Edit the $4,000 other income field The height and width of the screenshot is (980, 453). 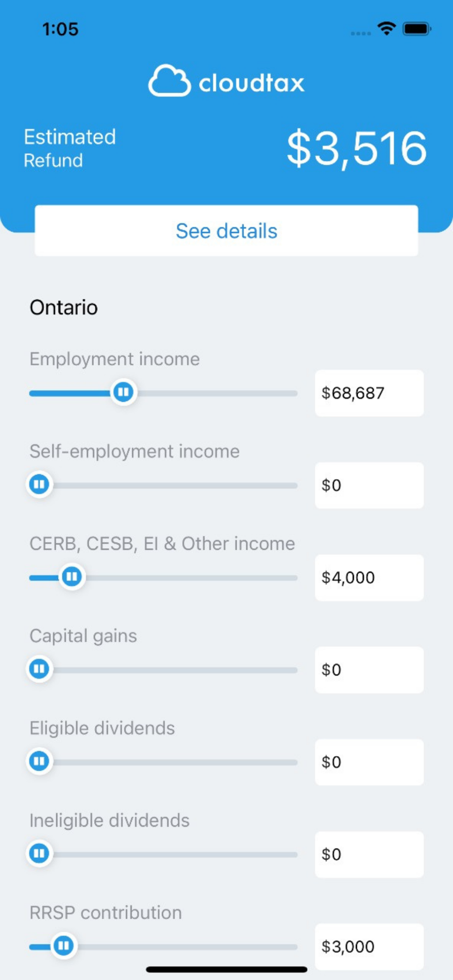click(369, 578)
